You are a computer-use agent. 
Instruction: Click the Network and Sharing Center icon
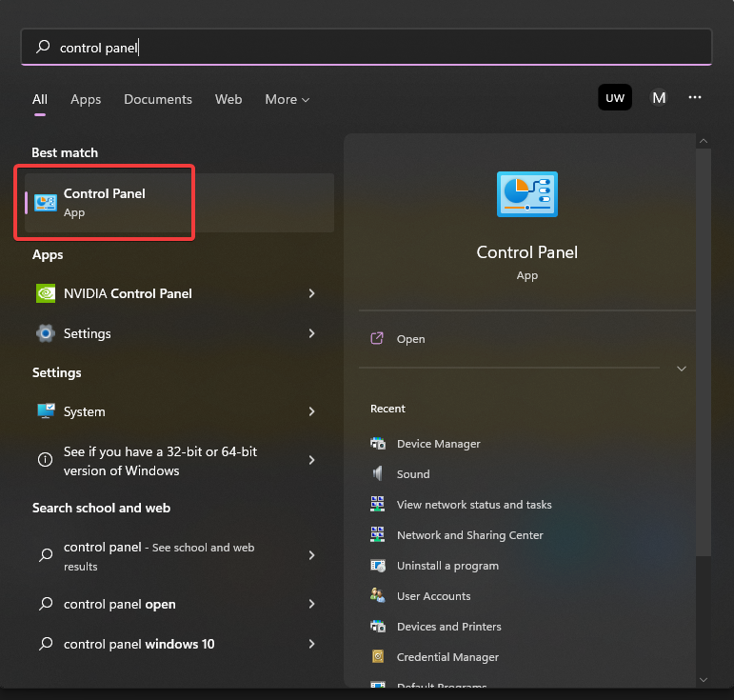pyautogui.click(x=377, y=534)
